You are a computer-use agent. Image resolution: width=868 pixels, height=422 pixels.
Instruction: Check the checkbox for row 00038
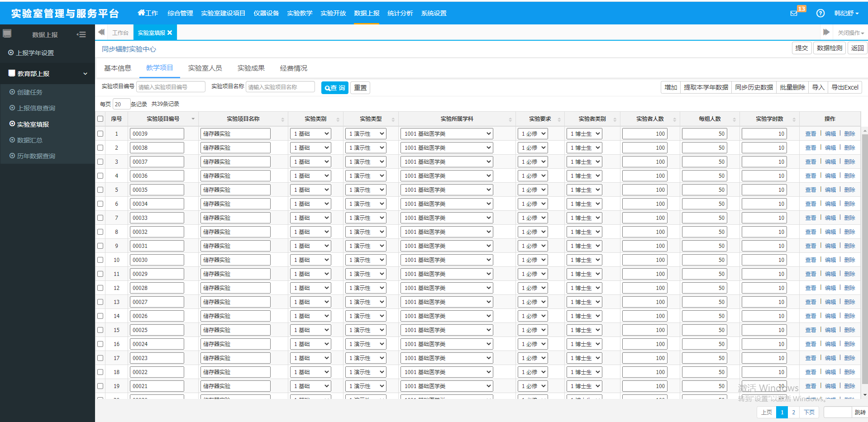(x=100, y=148)
